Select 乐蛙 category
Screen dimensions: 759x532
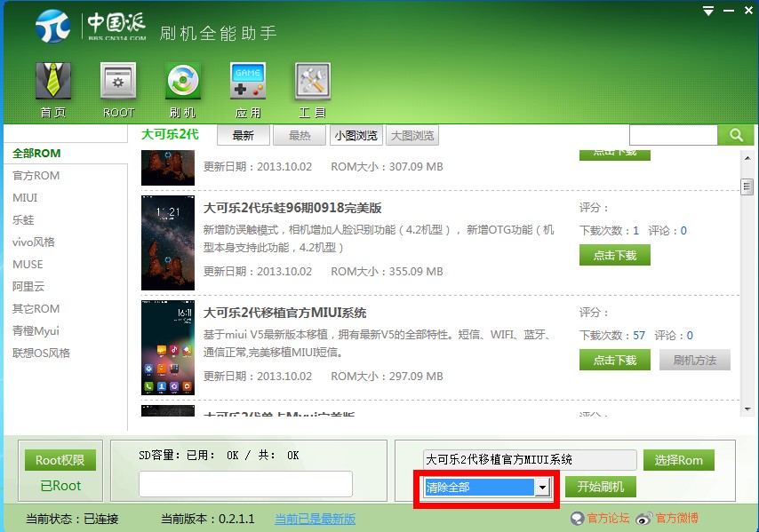pos(23,220)
